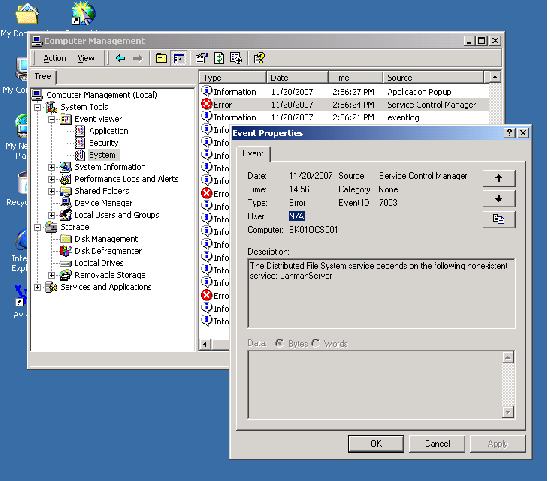The height and width of the screenshot is (481, 550).
Task: Select Device Manager in the tree
Action: pos(103,203)
